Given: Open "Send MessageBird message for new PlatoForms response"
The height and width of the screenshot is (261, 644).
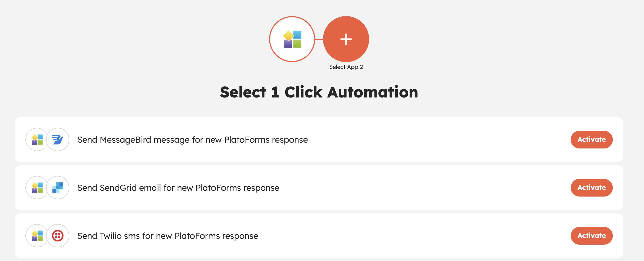Looking at the screenshot, I should pyautogui.click(x=192, y=139).
